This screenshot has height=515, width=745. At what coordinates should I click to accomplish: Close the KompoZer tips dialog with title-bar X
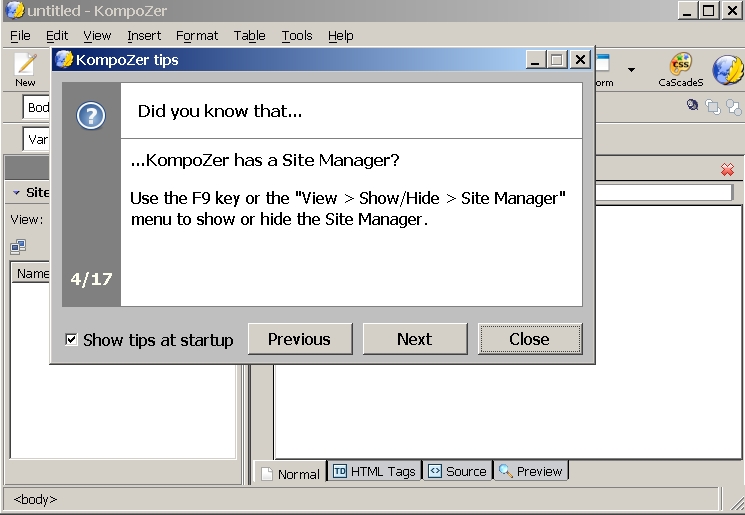coord(580,60)
